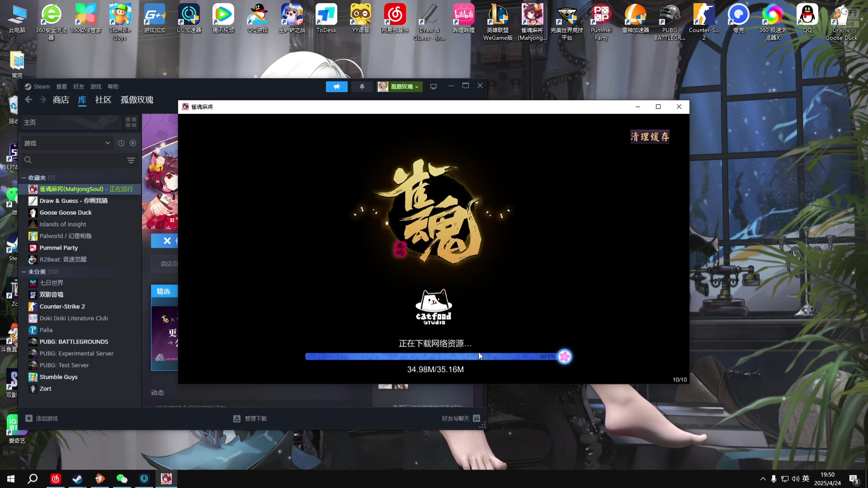Click Steam back navigation arrow
This screenshot has height=488, width=868.
pyautogui.click(x=28, y=100)
